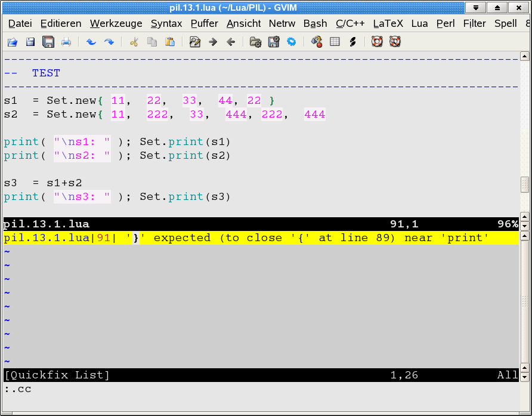Open the Datei menu
Image resolution: width=532 pixels, height=416 pixels.
(20, 23)
